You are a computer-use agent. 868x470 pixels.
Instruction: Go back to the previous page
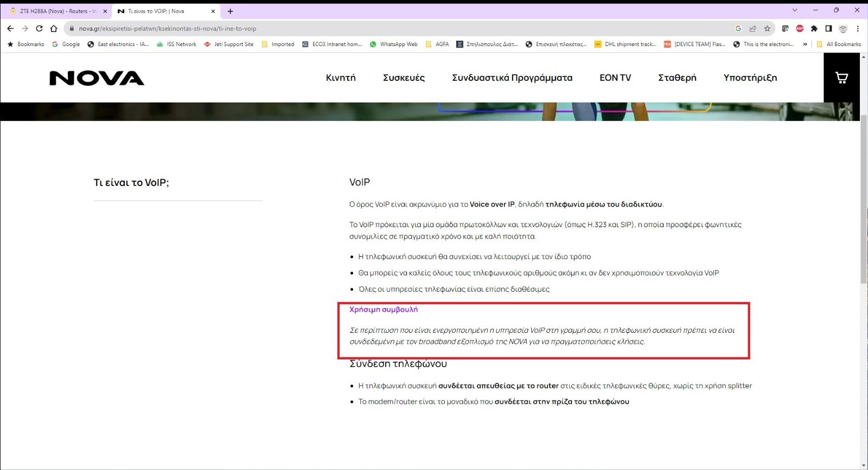pos(10,28)
